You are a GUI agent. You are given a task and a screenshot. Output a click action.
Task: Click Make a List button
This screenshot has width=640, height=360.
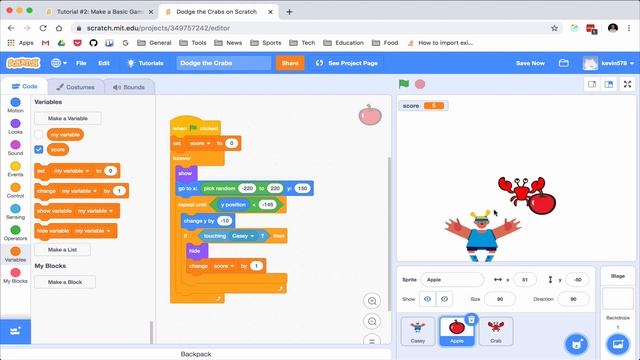[x=62, y=249]
